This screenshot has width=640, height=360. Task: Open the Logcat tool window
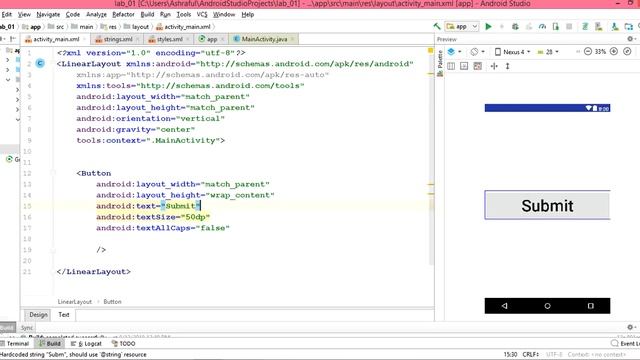click(x=87, y=344)
